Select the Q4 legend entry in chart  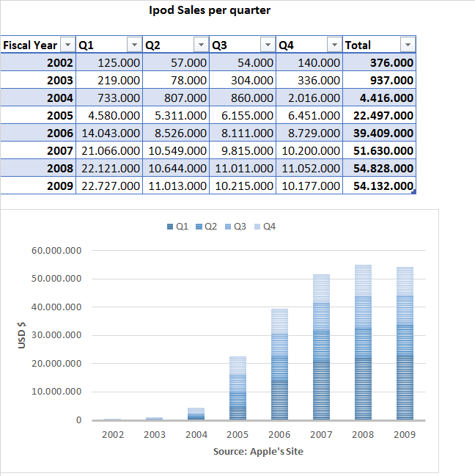[x=269, y=227]
